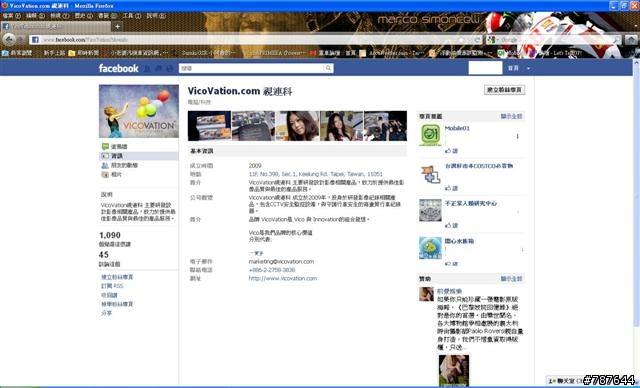Click Show All link beside Sponsored header
The image size is (640, 388).
(x=511, y=279)
